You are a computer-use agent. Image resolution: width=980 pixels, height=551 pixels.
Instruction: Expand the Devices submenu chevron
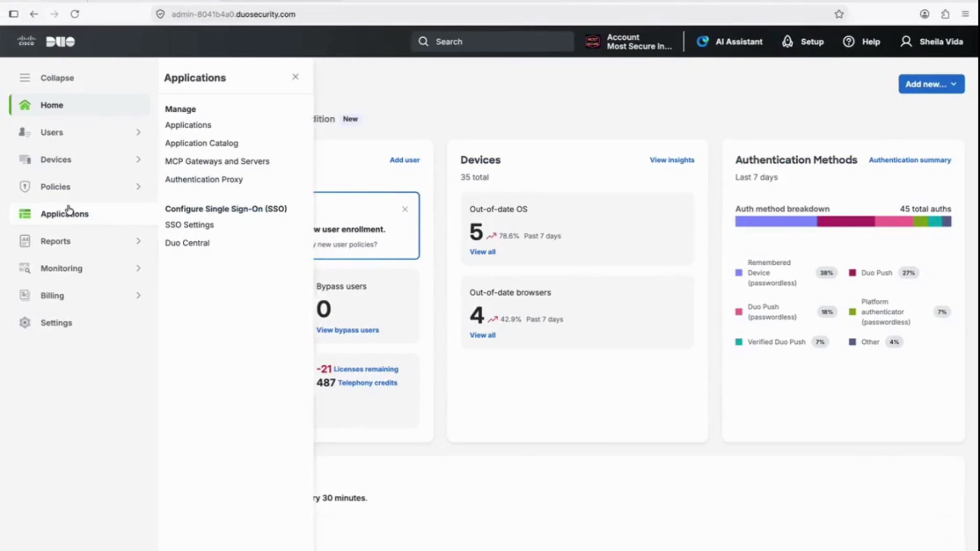[x=138, y=159]
